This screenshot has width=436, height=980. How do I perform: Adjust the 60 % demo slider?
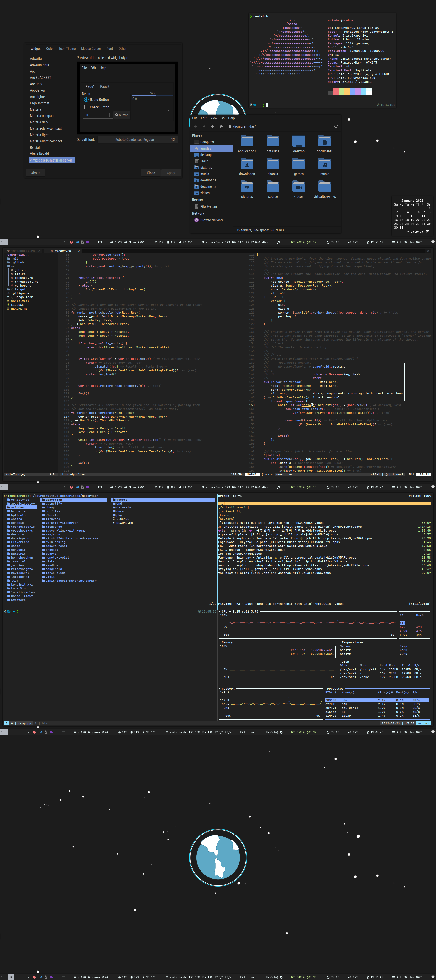pyautogui.click(x=152, y=96)
